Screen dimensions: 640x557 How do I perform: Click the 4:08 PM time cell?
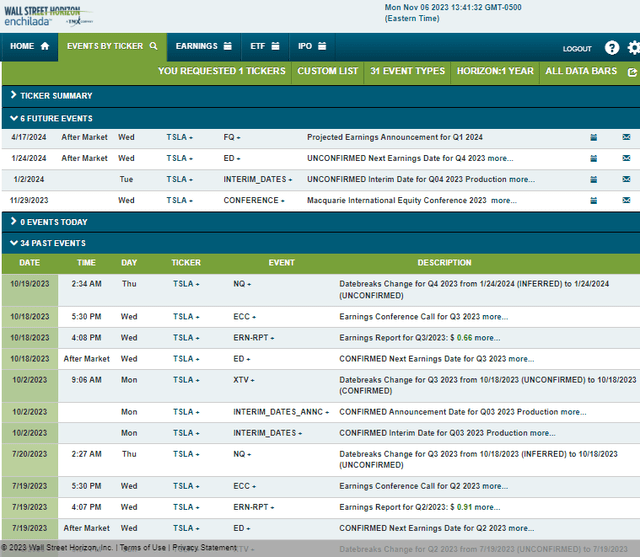pyautogui.click(x=86, y=338)
